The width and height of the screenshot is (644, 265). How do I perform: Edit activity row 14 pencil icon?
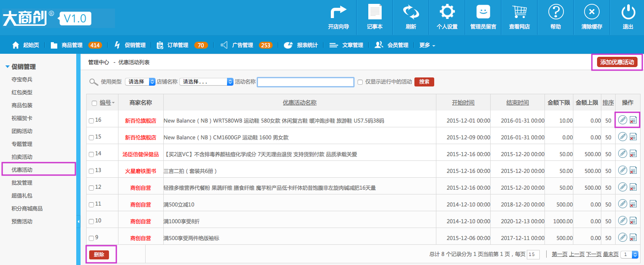(622, 153)
